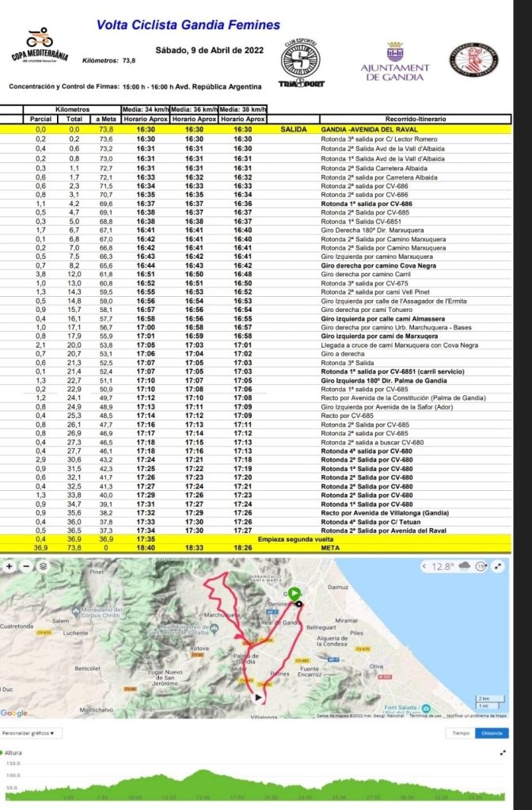
Task: Click the weather cloud icon
Action: pyautogui.click(x=464, y=567)
